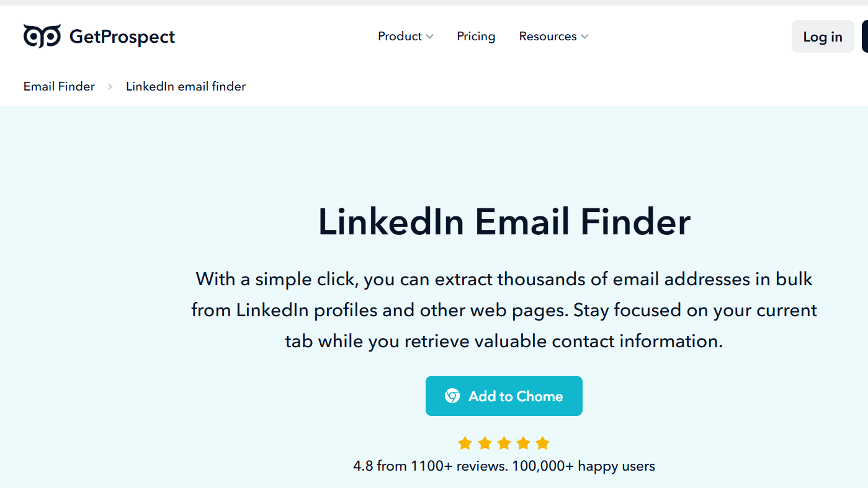
Task: Click the fourth rating star
Action: 523,443
